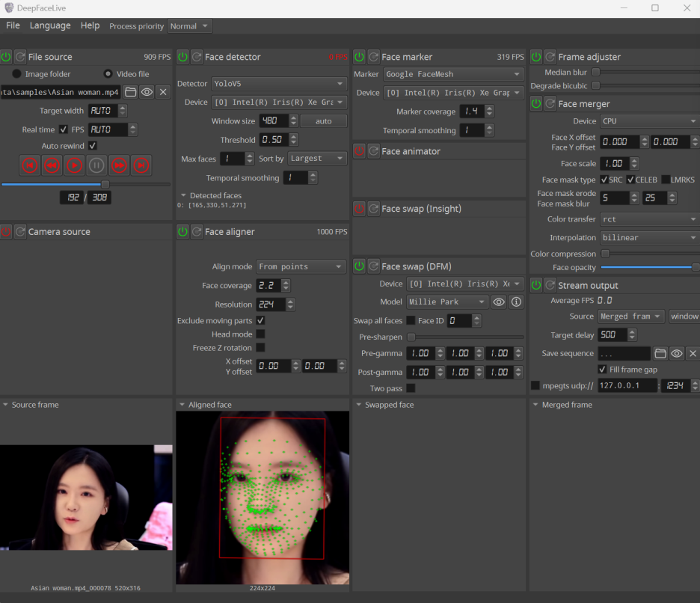Click the Aligned face preview image
Image resolution: width=700 pixels, height=603 pixels.
tap(262, 498)
